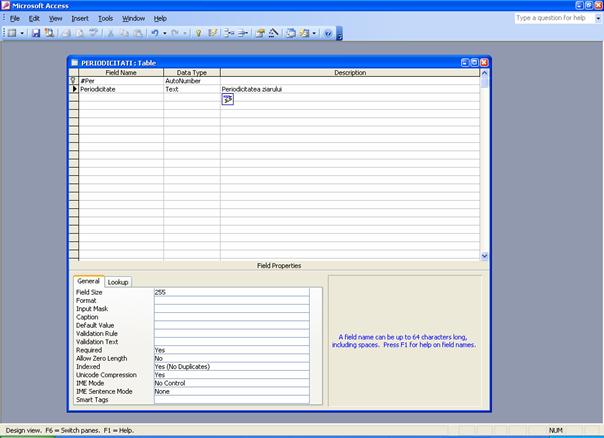Click the Microsoft Access Help icon
The image size is (604, 438).
[x=328, y=33]
